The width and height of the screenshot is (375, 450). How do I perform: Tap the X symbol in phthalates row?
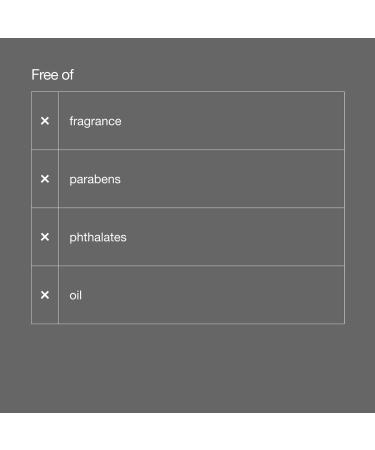pyautogui.click(x=45, y=237)
